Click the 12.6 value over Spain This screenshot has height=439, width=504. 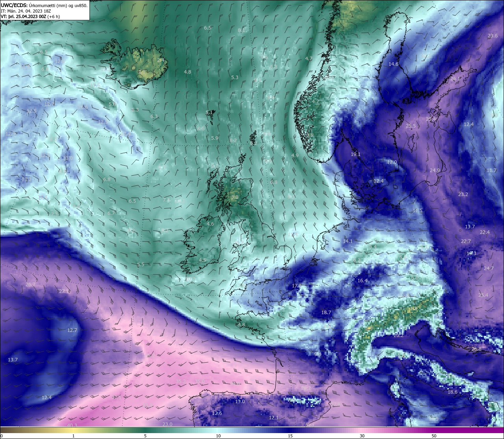click(x=217, y=413)
